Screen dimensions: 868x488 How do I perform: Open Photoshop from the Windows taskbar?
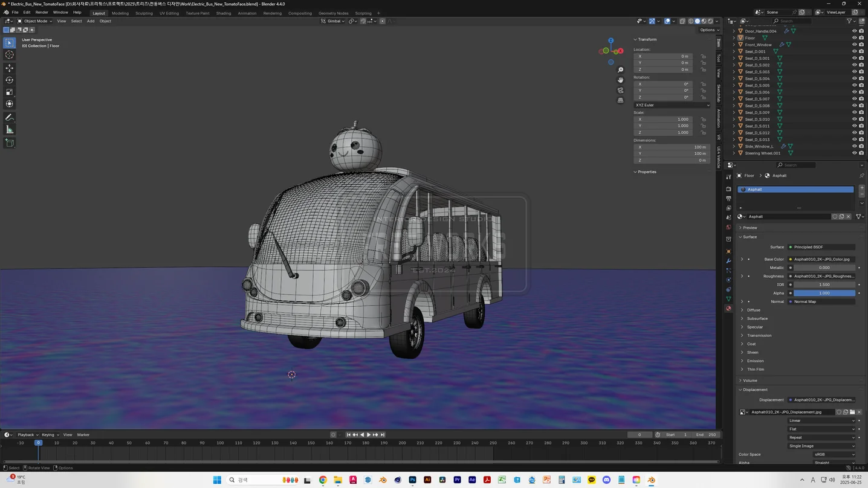pyautogui.click(x=412, y=480)
